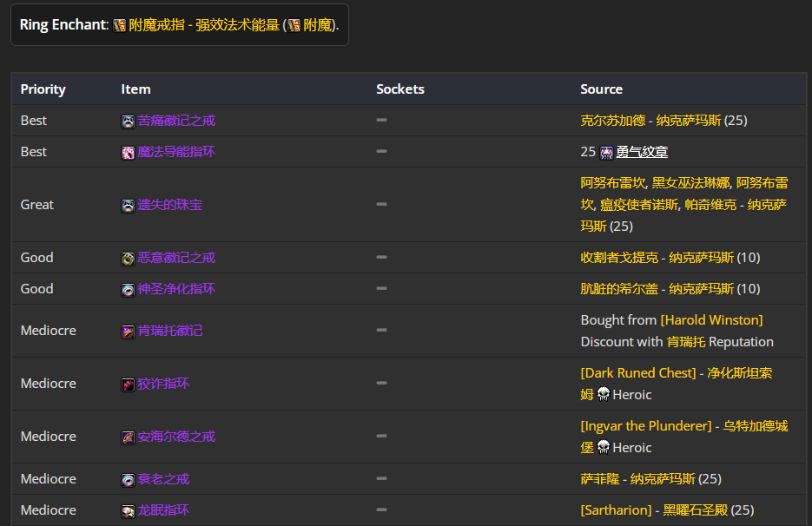Viewport: 812px width, 526px height.
Task: Click the 恶意徽记之戒 ring icon
Action: click(x=128, y=259)
